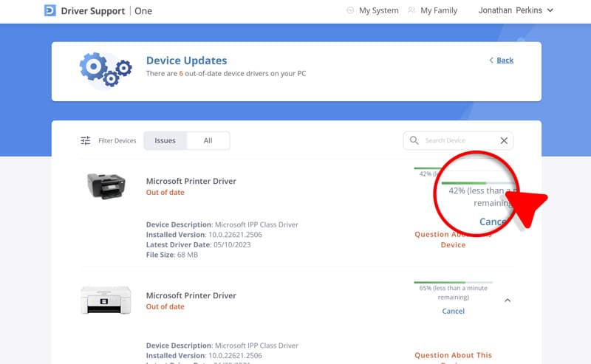The image size is (591, 364).
Task: Click the search magnifier icon
Action: (x=414, y=140)
